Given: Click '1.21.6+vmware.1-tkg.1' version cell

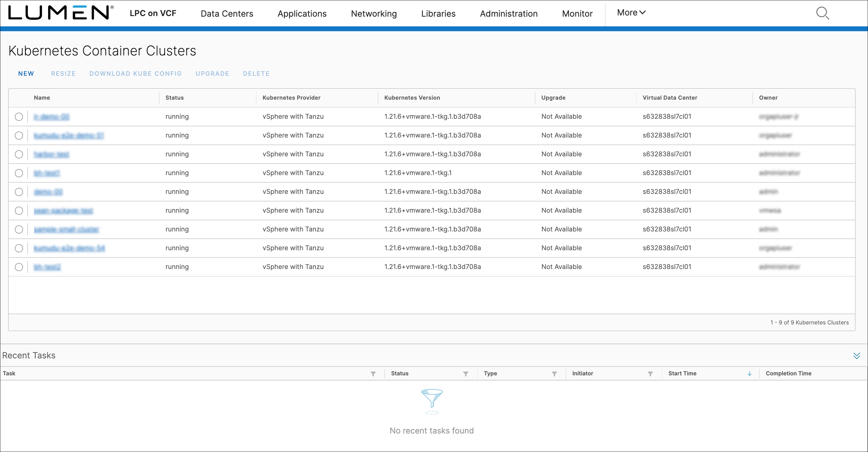Looking at the screenshot, I should (418, 173).
